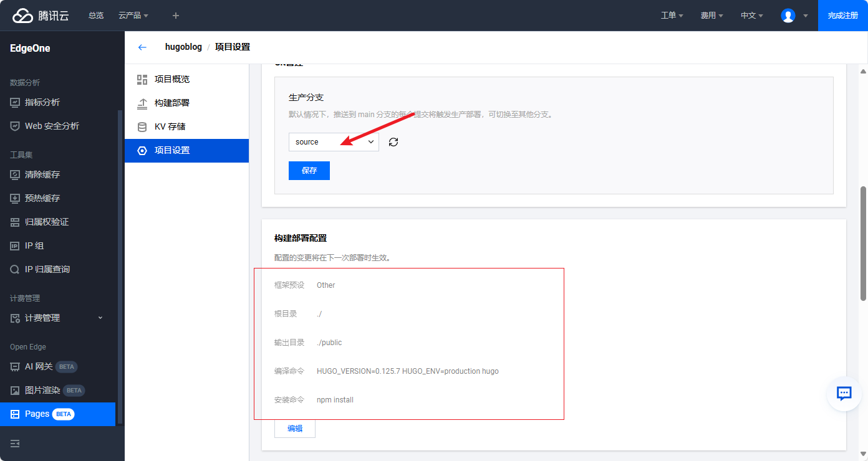The height and width of the screenshot is (461, 868).
Task: Click the npm install command value
Action: tap(335, 400)
